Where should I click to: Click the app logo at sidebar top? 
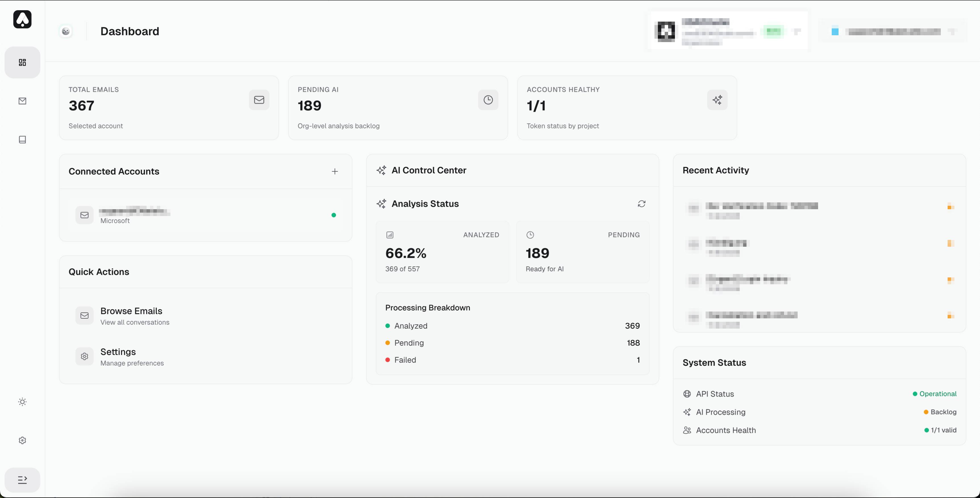point(22,19)
